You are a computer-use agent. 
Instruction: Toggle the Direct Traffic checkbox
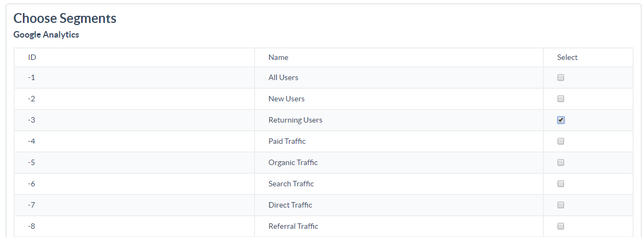pos(561,205)
